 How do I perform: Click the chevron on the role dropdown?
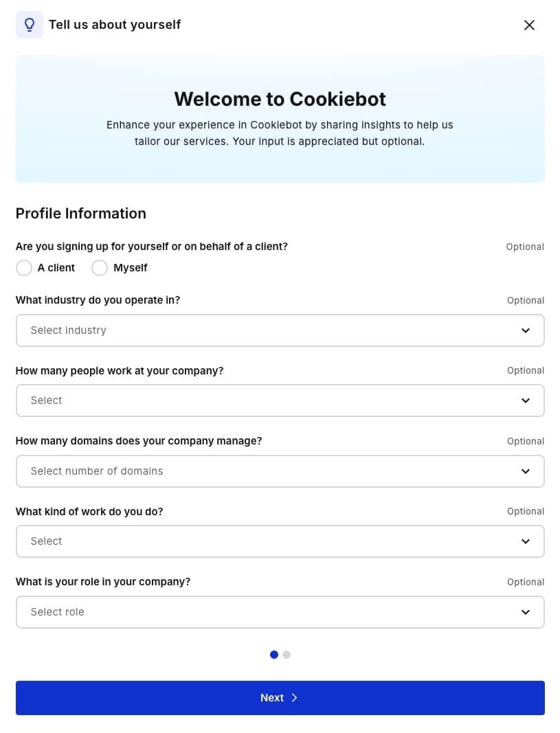coord(525,611)
